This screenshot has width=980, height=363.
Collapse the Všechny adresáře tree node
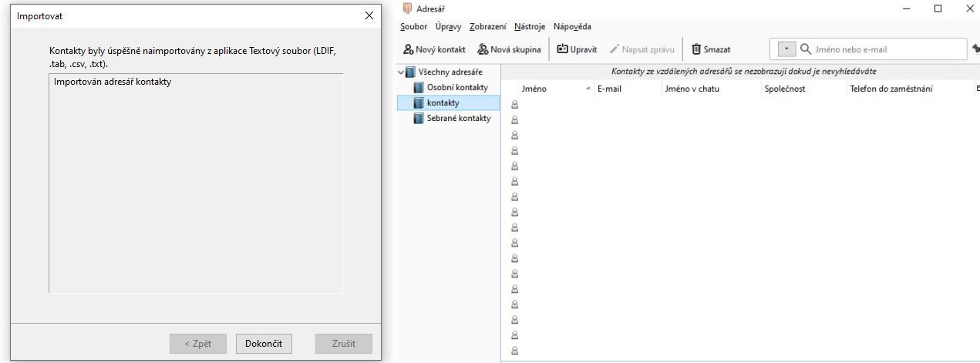click(x=400, y=72)
